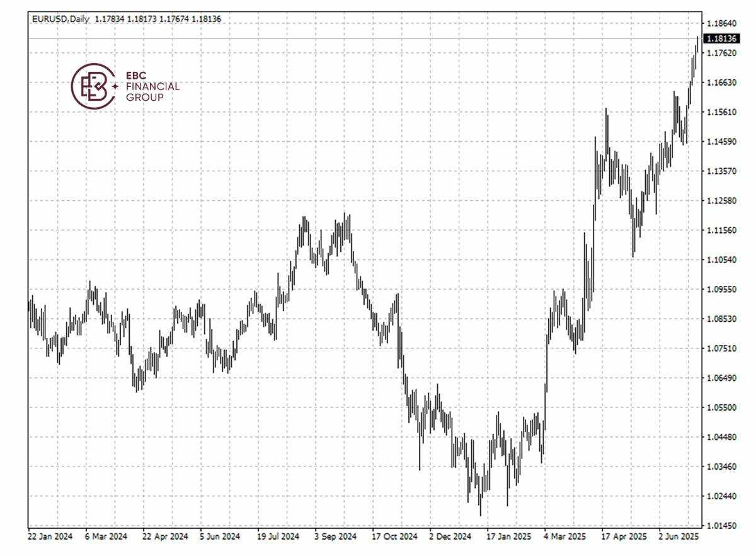Click price axis label 1.03460
The width and height of the screenshot is (756, 556).
pos(722,467)
